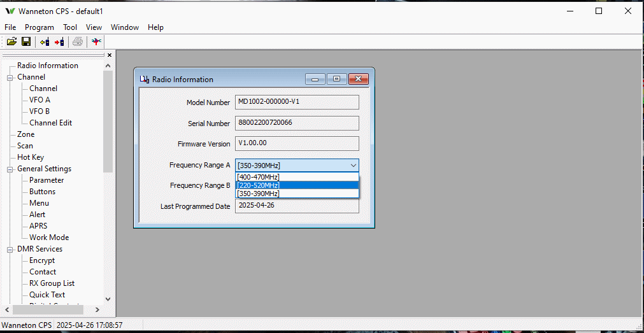Open the Menu settings tree item
The image size is (644, 333).
click(39, 203)
